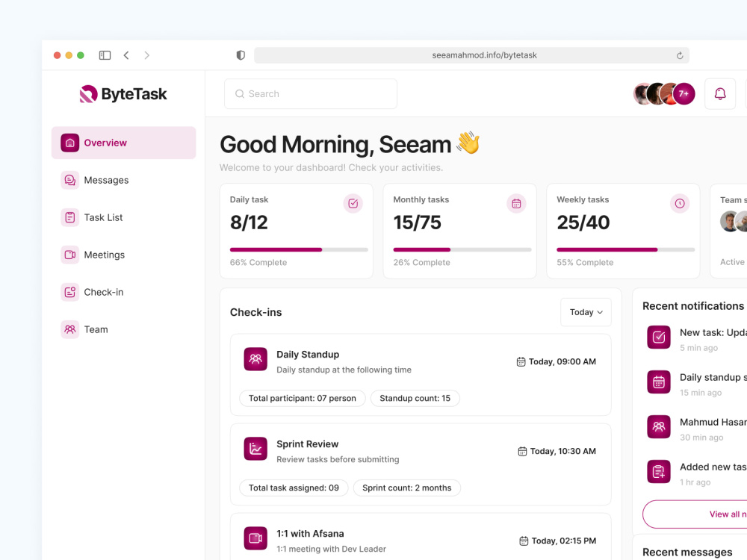747x560 pixels.
Task: Click the Mahmud Hasan notification team icon
Action: pyautogui.click(x=659, y=426)
